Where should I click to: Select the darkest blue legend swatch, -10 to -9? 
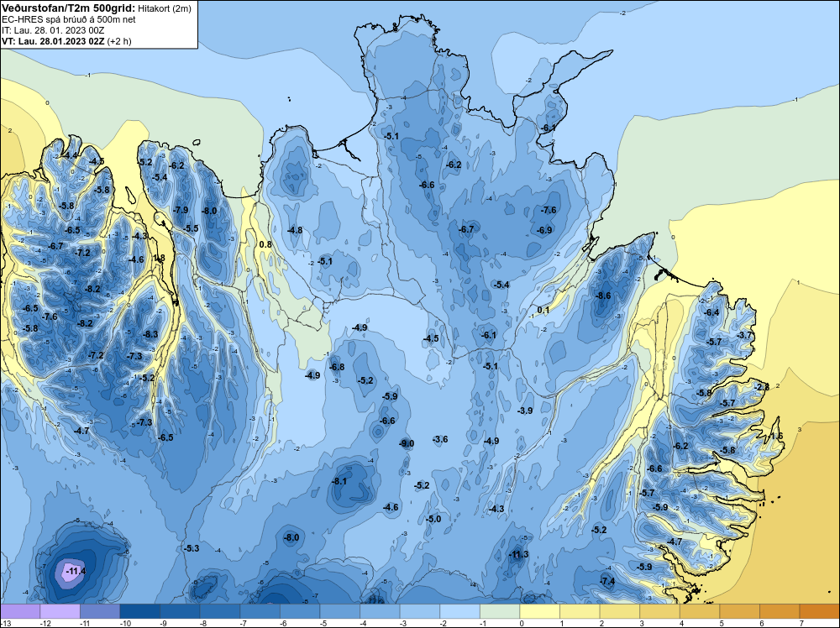tap(139, 611)
